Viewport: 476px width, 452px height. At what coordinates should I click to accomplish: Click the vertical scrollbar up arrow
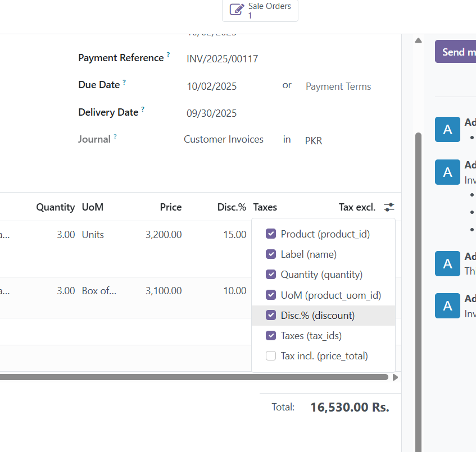point(418,40)
